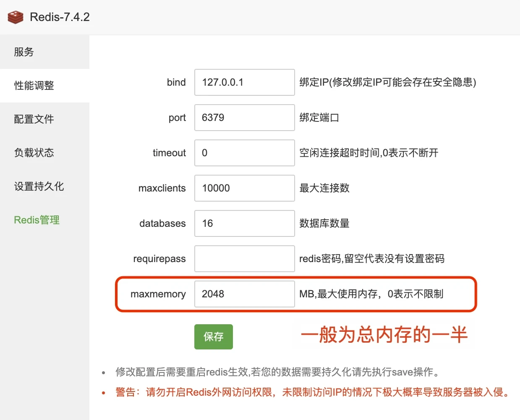Click the 最大连接数 description

324,188
